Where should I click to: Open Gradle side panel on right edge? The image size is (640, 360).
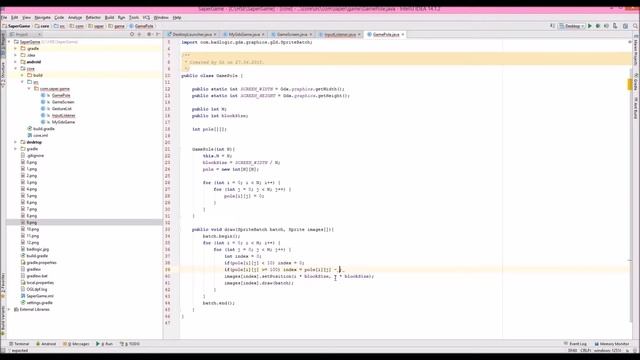point(636,82)
